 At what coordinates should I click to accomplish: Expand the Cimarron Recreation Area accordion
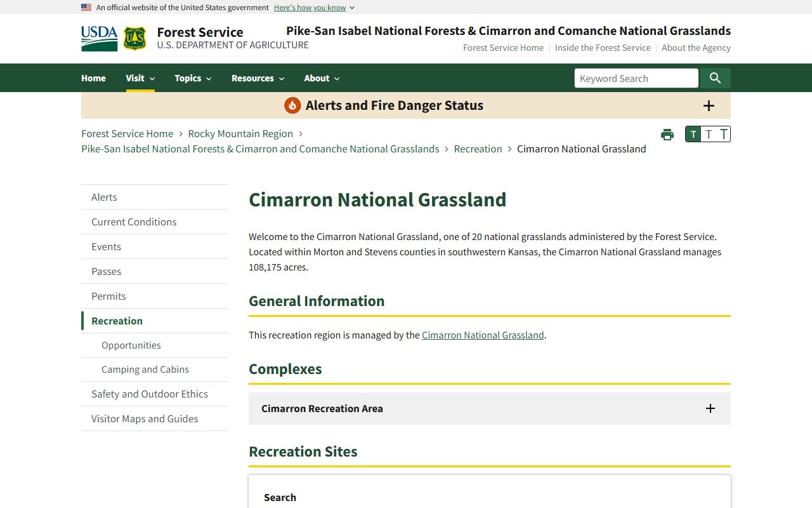[x=490, y=408]
